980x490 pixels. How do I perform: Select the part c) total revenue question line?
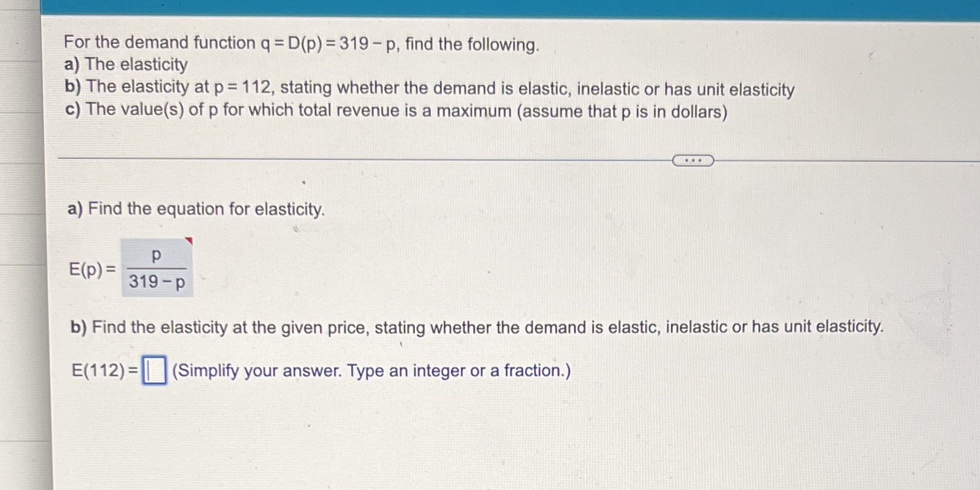(396, 111)
